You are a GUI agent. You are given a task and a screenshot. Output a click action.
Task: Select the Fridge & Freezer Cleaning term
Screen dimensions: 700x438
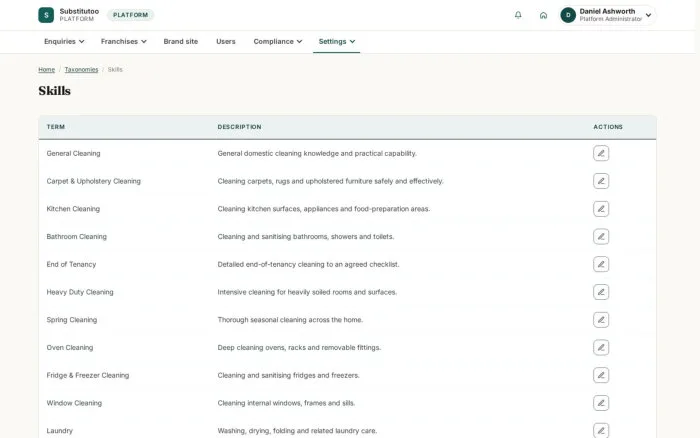point(88,375)
